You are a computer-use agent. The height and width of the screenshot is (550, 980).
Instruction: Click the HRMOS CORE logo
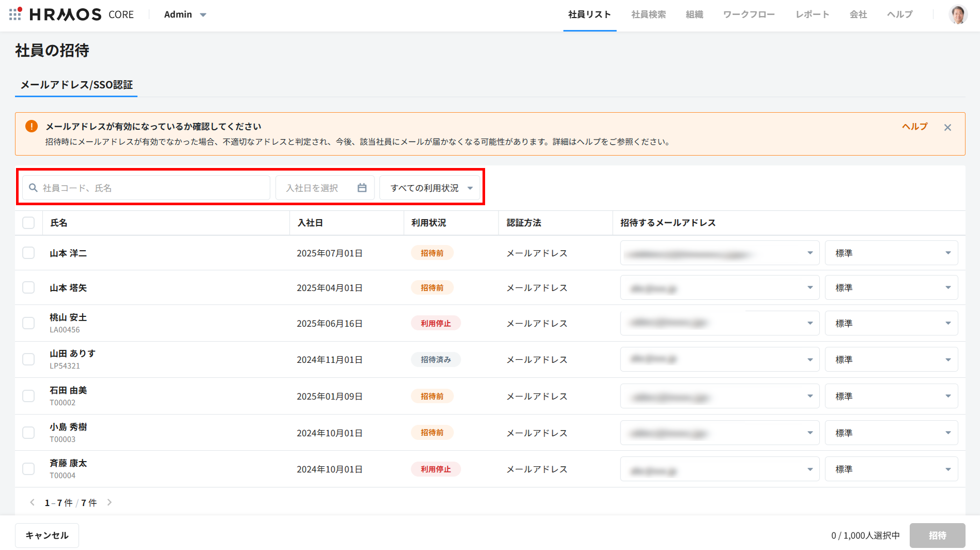[x=82, y=14]
